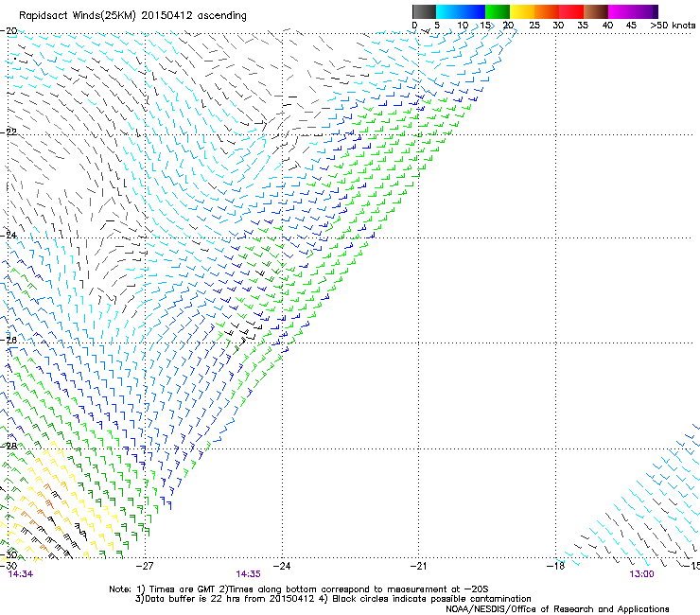The width and height of the screenshot is (700, 615).
Task: Click the 'NOAA/NESDIS/Office of Research and Applications' credit
Action: point(557,609)
